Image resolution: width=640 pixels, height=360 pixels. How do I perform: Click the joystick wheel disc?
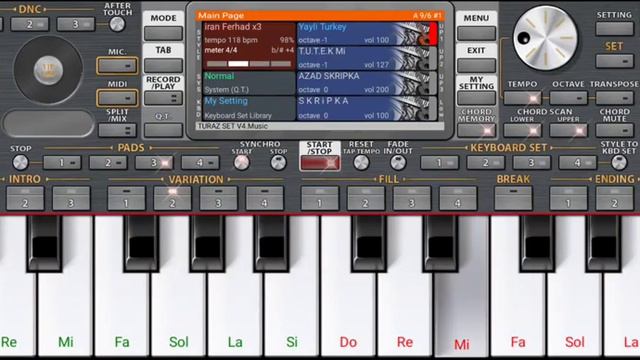coord(48,69)
